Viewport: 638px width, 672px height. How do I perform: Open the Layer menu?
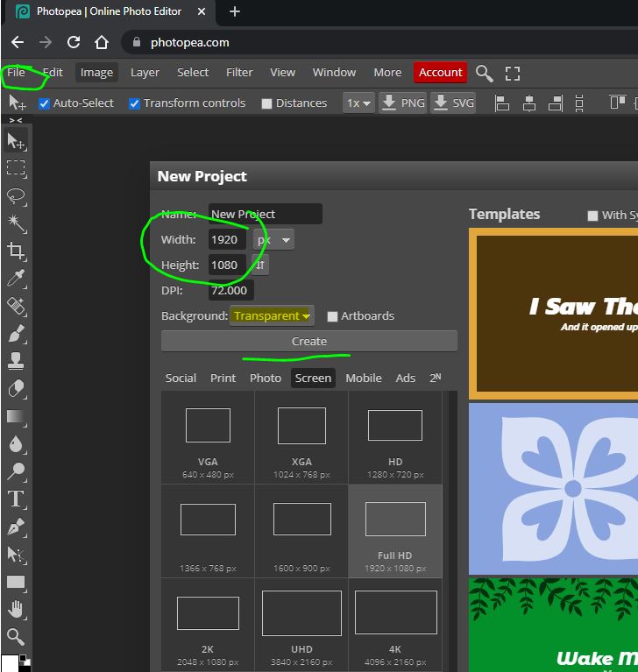tap(145, 72)
